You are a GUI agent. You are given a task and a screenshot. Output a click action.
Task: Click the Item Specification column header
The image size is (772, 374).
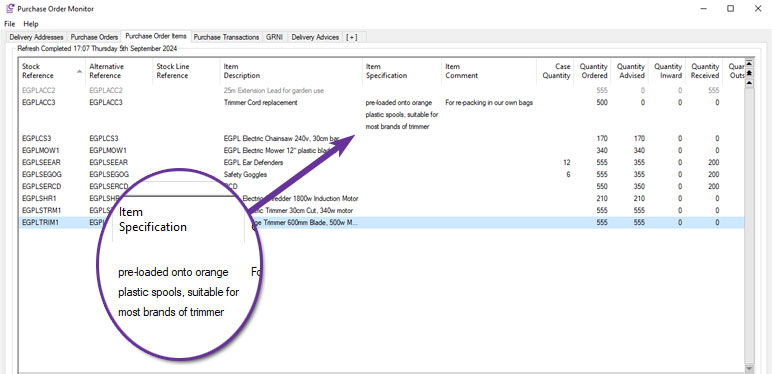(x=402, y=71)
